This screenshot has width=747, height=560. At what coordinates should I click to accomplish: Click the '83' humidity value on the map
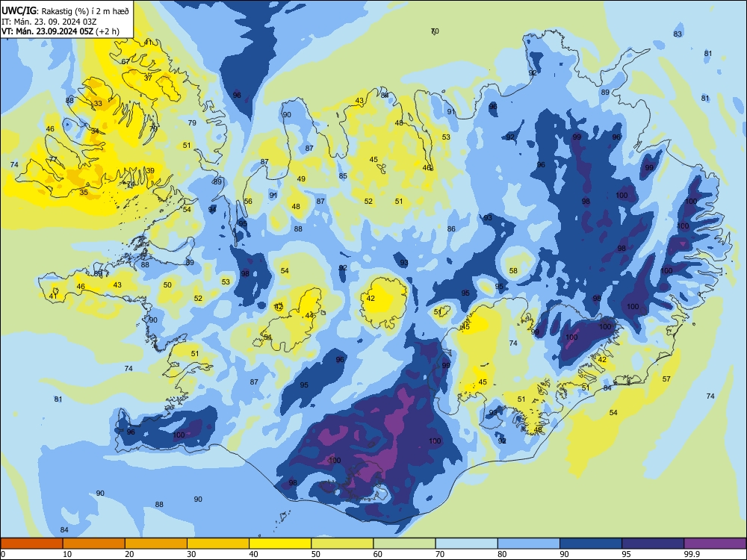point(678,34)
